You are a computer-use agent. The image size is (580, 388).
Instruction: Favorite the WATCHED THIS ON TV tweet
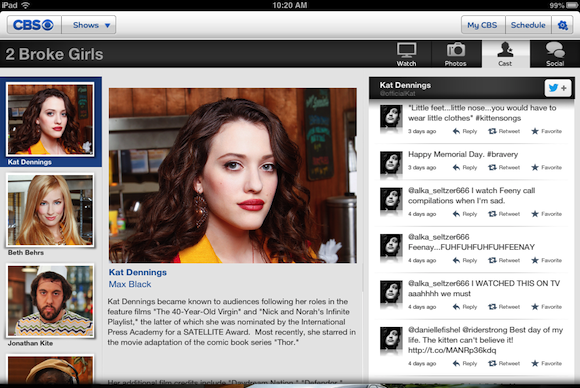coord(546,307)
